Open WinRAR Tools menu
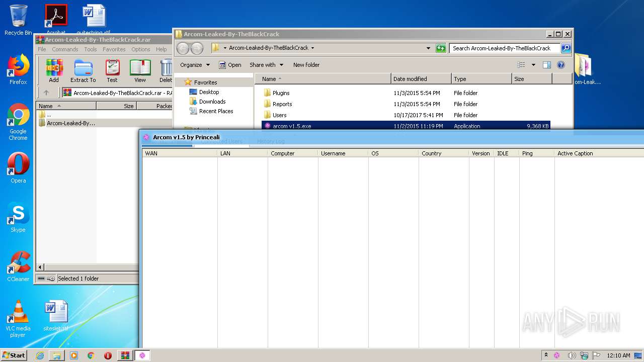The image size is (644, 362). 91,49
